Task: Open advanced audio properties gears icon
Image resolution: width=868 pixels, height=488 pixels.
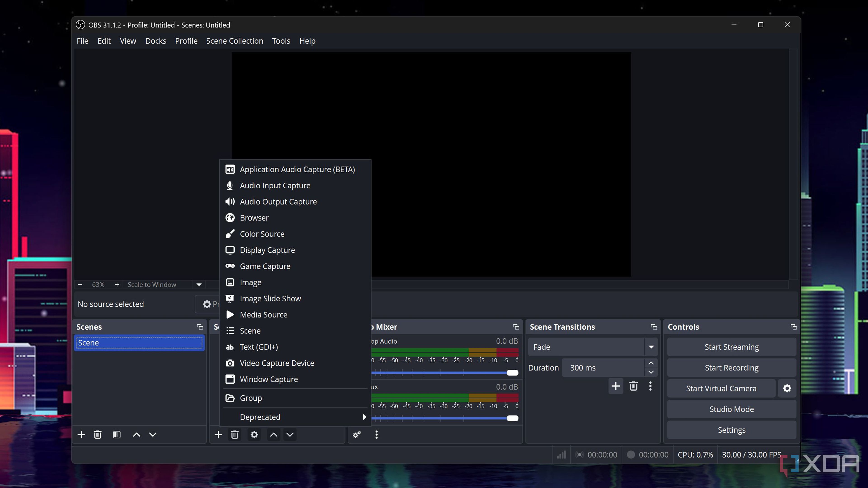Action: (x=357, y=435)
